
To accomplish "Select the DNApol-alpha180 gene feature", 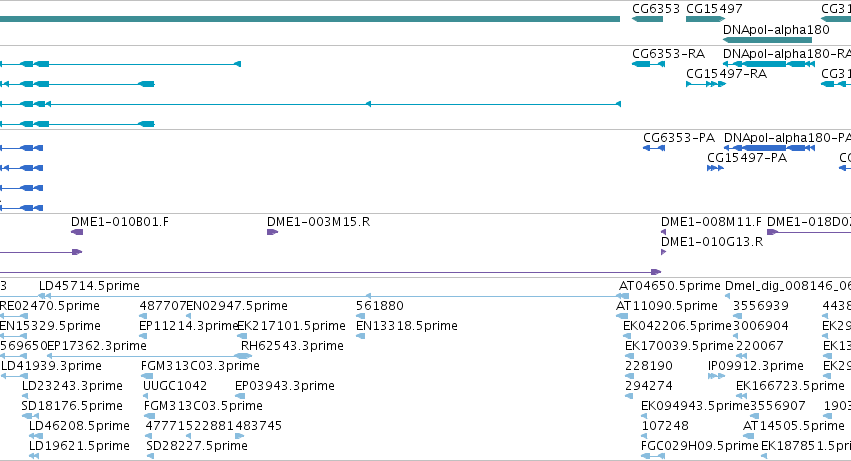I will point(767,40).
